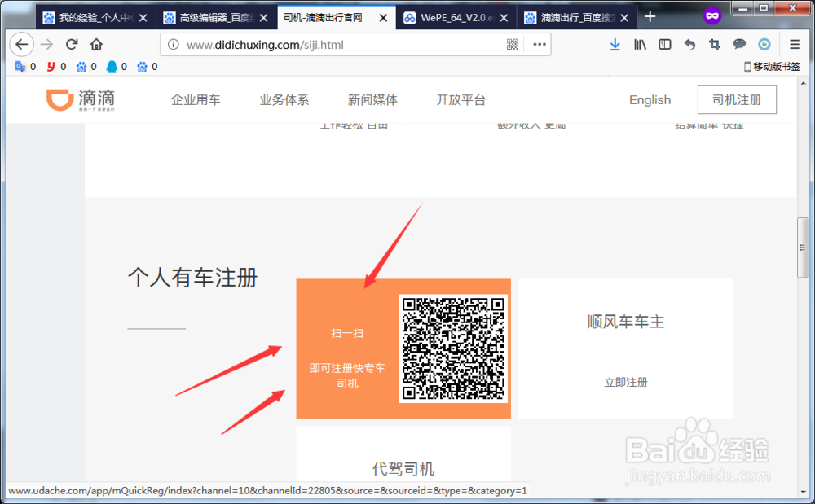
Task: Open 企业用车 menu item
Action: 196,100
